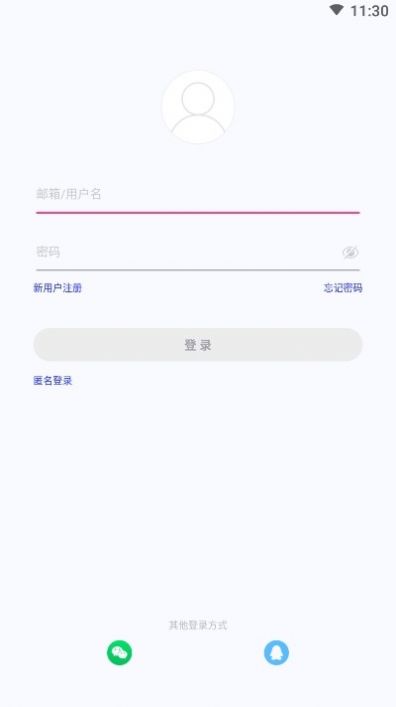Register a new account via 新用户注册
The image size is (396, 707).
[57, 288]
